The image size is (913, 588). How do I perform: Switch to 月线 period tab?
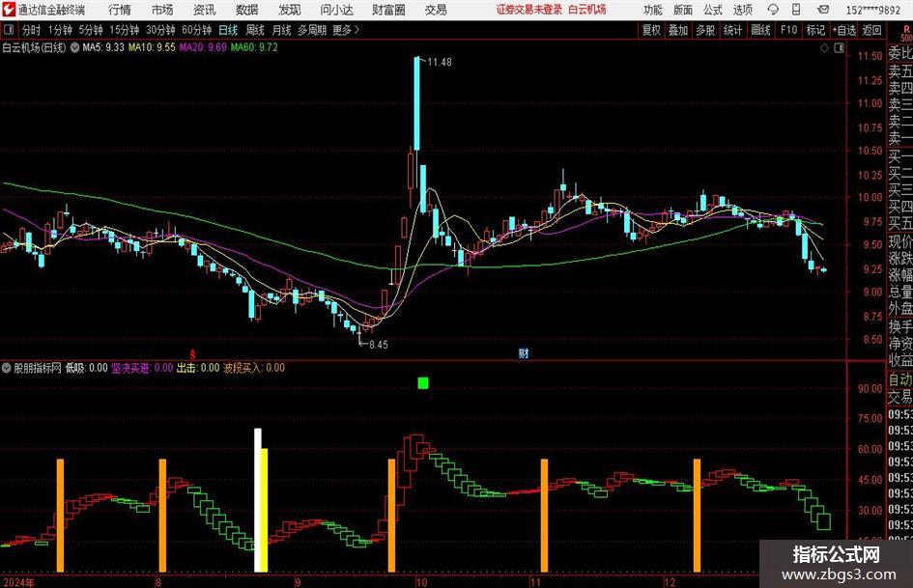click(281, 30)
